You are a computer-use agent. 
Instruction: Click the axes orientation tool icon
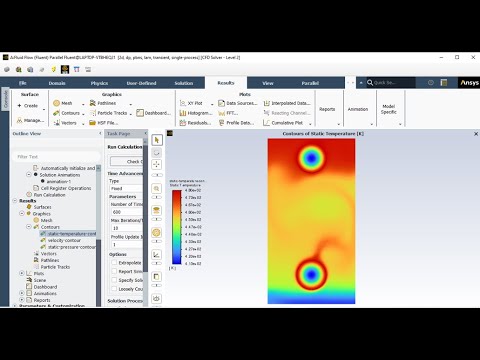click(157, 255)
